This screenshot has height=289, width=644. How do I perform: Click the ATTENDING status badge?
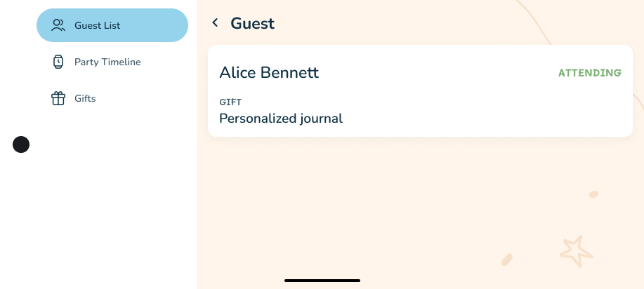coord(589,73)
